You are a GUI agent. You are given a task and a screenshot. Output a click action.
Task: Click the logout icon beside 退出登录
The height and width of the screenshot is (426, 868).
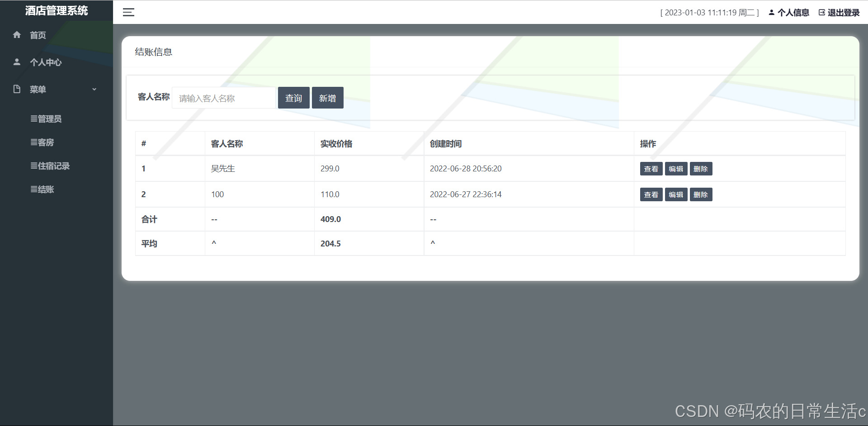pos(821,12)
